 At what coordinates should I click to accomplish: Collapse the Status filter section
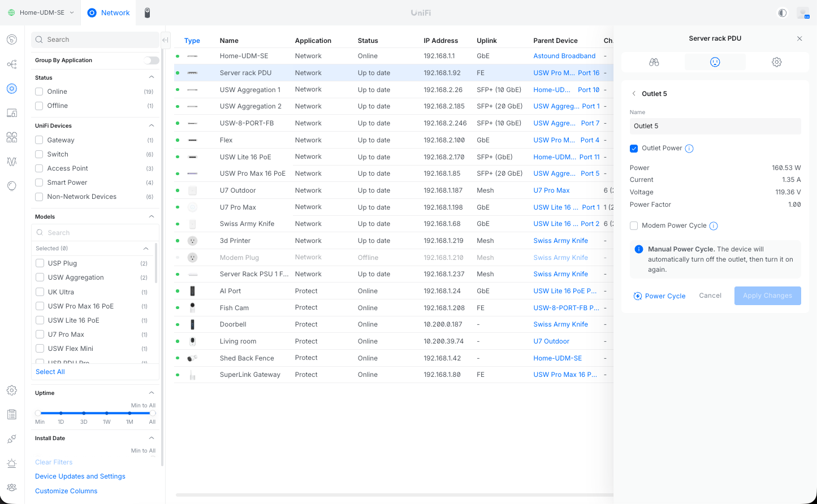(x=151, y=77)
